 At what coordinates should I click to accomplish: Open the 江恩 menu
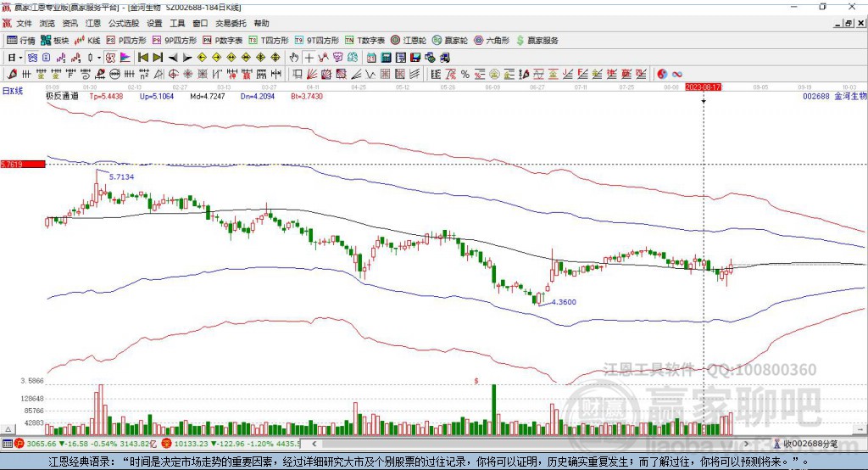93,23
